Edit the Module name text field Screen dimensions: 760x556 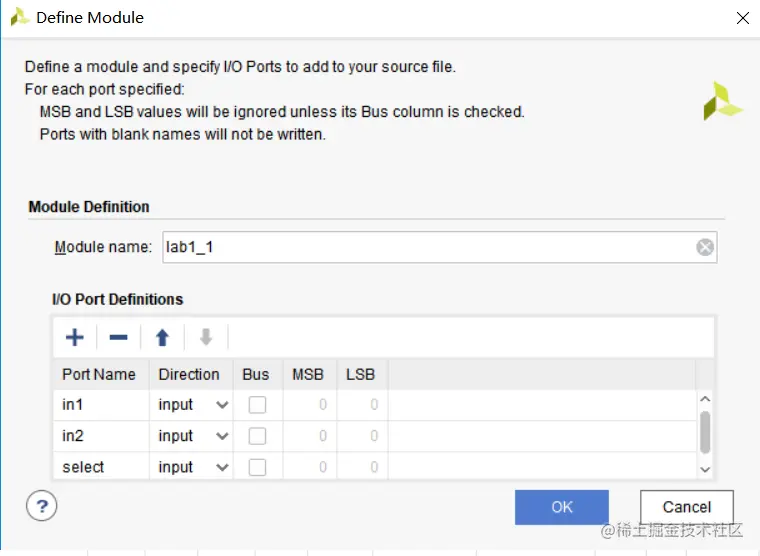[x=425, y=247]
